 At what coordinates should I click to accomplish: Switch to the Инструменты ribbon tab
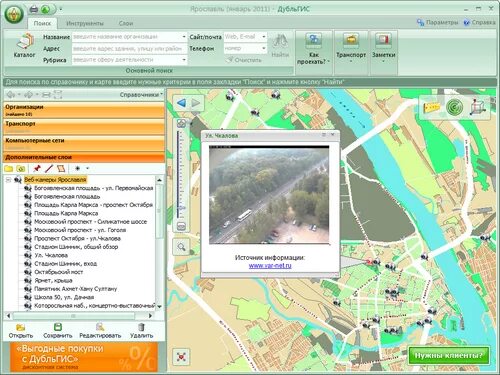tap(85, 23)
